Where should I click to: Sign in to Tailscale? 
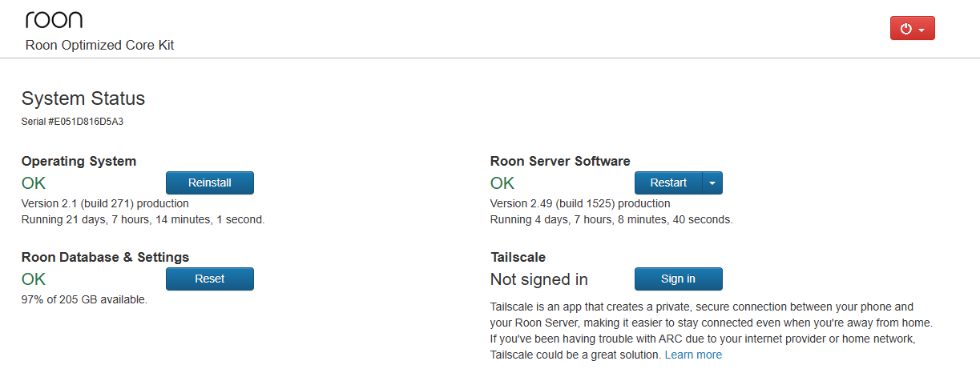(x=679, y=279)
